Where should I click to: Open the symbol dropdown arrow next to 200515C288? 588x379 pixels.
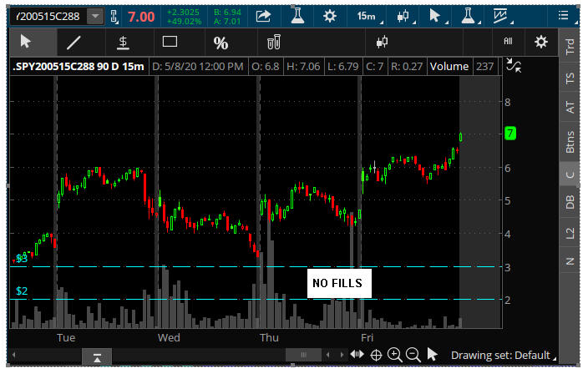(95, 17)
